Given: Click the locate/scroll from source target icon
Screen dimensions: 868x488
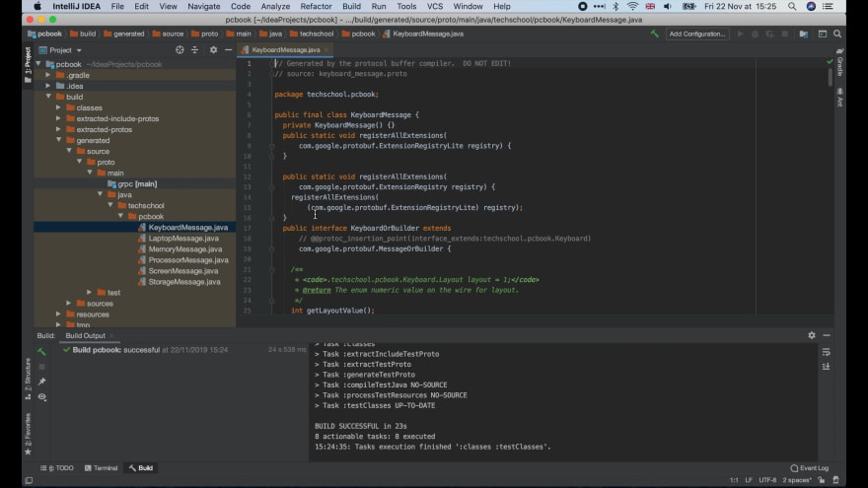Looking at the screenshot, I should point(180,50).
